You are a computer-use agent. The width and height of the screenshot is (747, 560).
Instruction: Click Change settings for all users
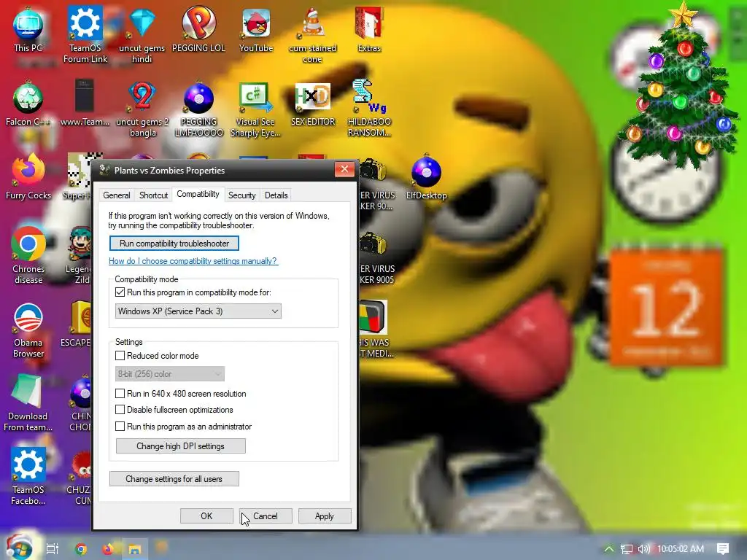coord(174,479)
